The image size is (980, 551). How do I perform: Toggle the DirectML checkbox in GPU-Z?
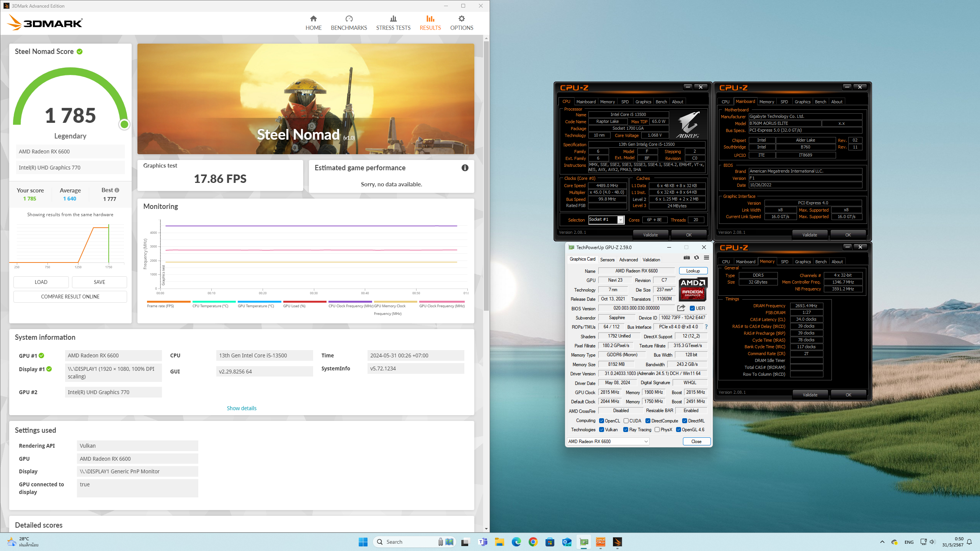(684, 421)
